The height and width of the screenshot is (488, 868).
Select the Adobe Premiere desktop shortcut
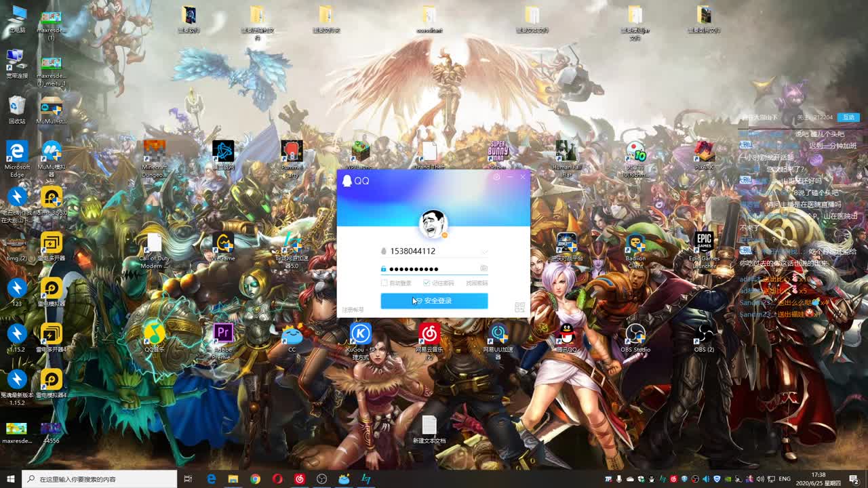coord(223,342)
